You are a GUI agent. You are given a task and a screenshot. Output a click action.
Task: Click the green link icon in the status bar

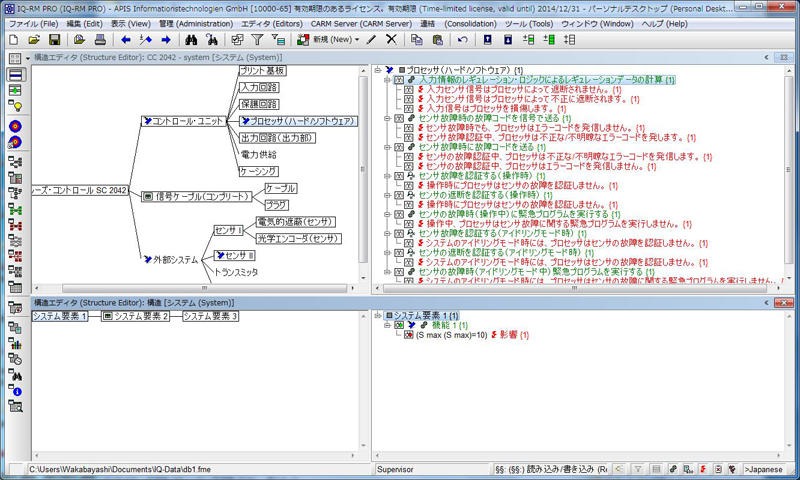tap(672, 469)
